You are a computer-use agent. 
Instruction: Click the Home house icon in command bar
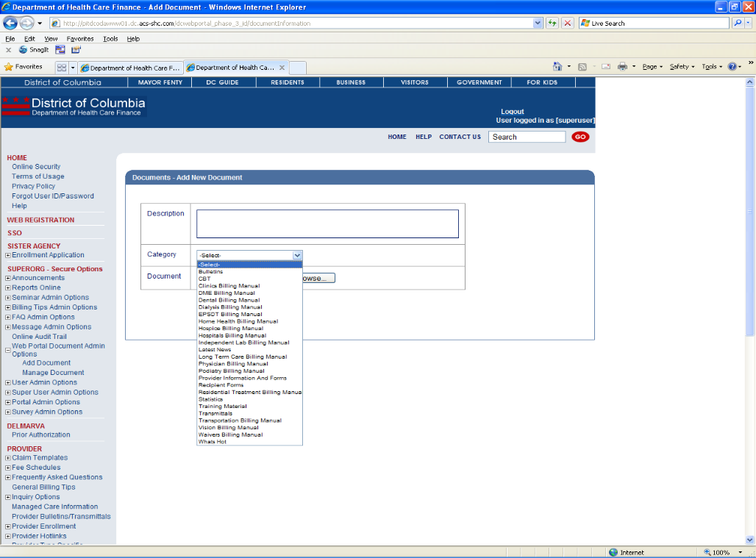[x=557, y=66]
